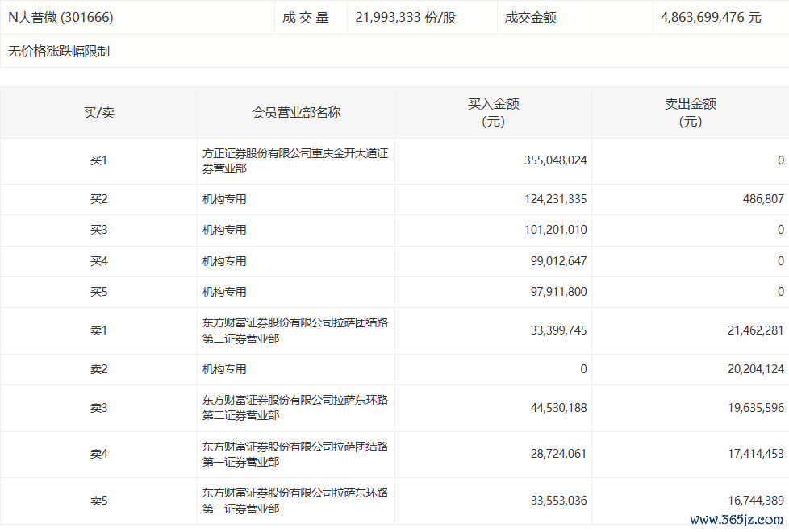Select buy amount 124,231,335
The height and width of the screenshot is (532, 789).
click(x=556, y=199)
